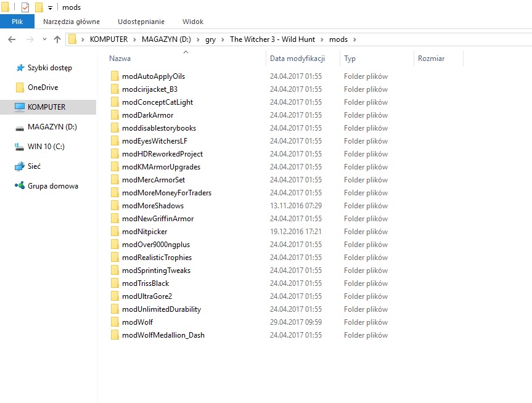Open the Narzędzia główne ribbon tab
Image resolution: width=532 pixels, height=403 pixels.
click(x=72, y=22)
